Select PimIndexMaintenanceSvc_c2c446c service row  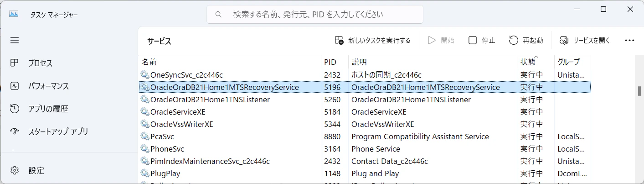pos(365,161)
